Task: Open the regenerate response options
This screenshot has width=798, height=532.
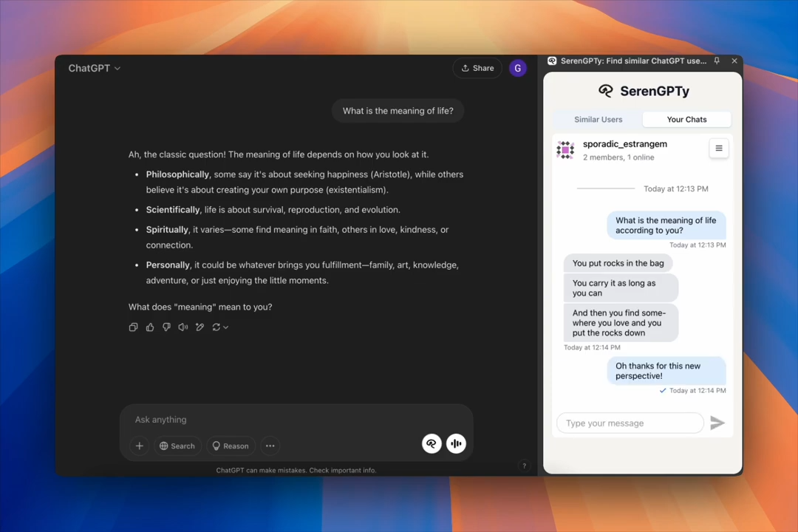Action: coord(220,327)
